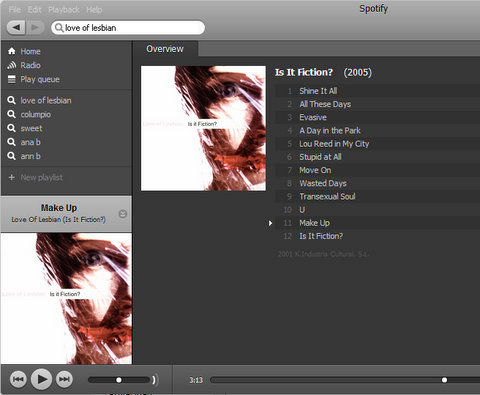Click into the search field containing 'love of lesbian'

[128, 28]
